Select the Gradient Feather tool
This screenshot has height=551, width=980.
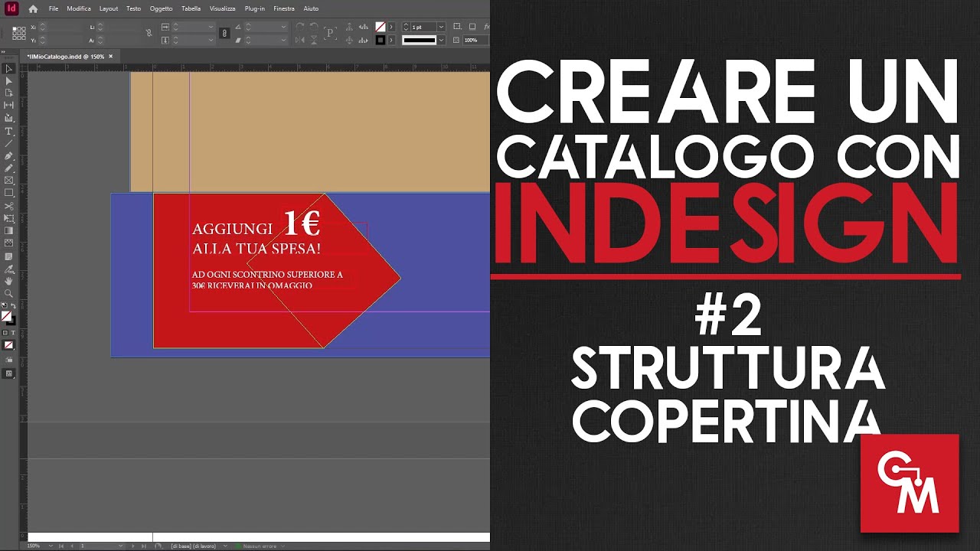[x=9, y=243]
